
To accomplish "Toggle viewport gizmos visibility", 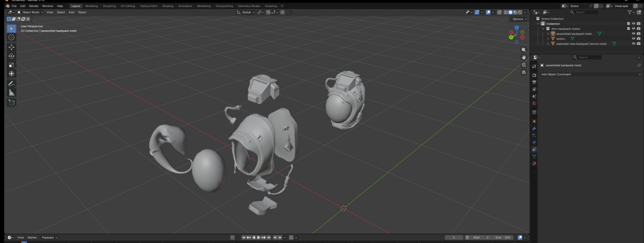I will coord(477,12).
